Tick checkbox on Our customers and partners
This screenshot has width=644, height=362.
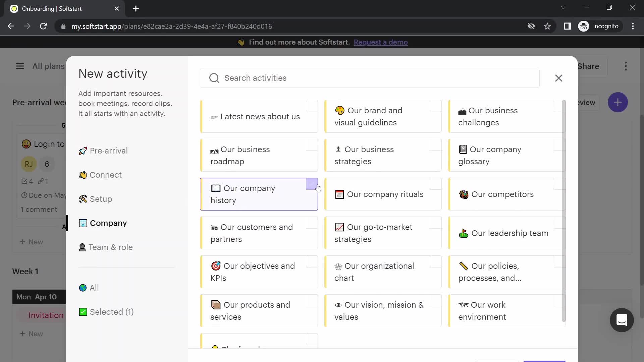pyautogui.click(x=312, y=223)
